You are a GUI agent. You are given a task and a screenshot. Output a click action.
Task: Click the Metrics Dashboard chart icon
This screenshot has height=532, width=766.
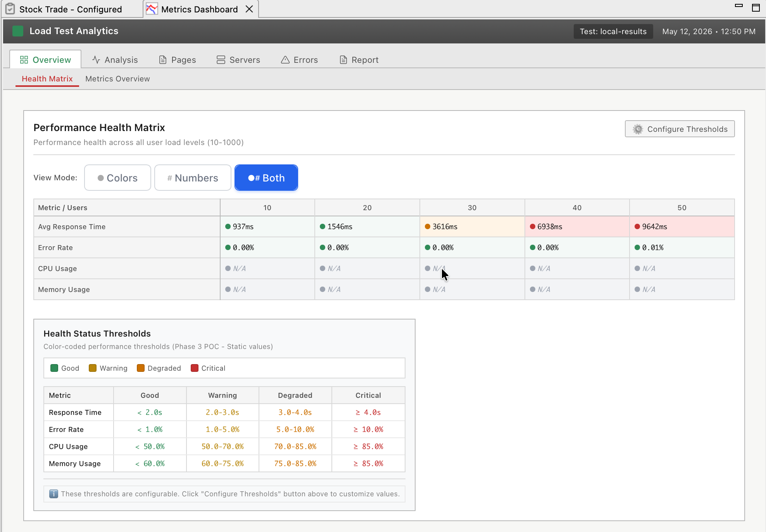pos(152,9)
